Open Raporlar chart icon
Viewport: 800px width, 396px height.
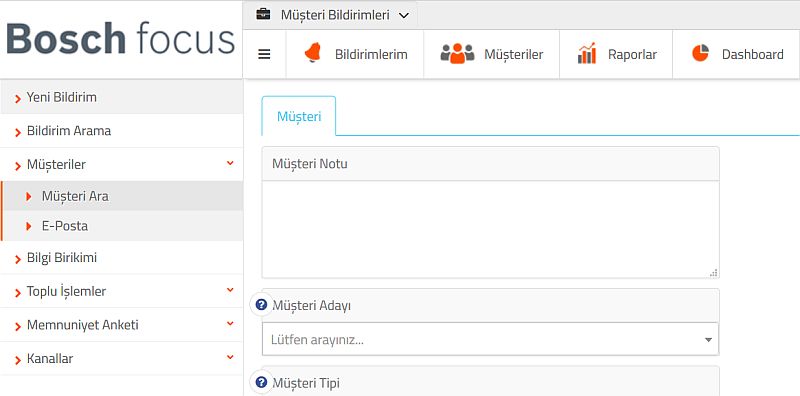click(x=587, y=54)
